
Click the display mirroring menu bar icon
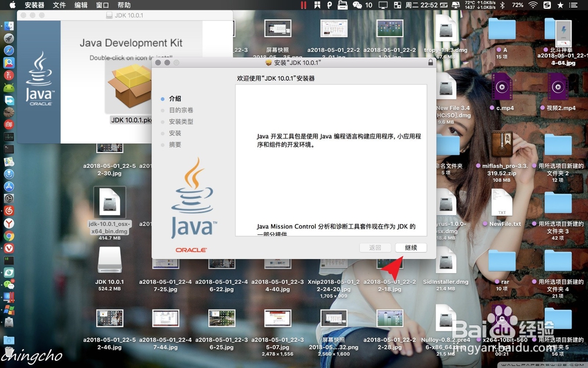pos(383,5)
